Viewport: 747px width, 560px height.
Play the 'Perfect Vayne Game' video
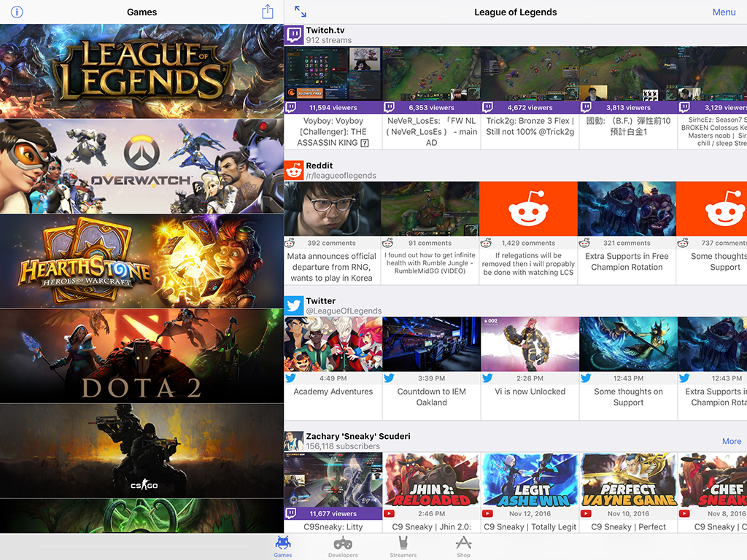tap(629, 480)
